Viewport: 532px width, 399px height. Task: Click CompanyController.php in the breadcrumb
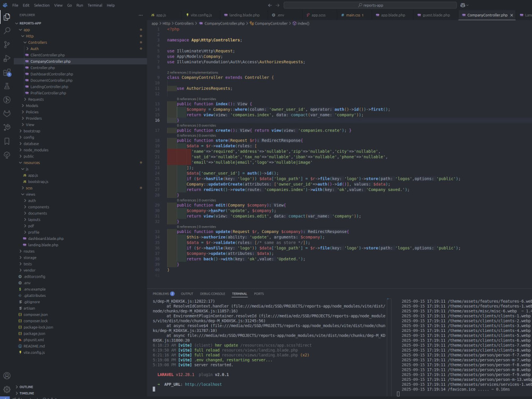coord(225,23)
